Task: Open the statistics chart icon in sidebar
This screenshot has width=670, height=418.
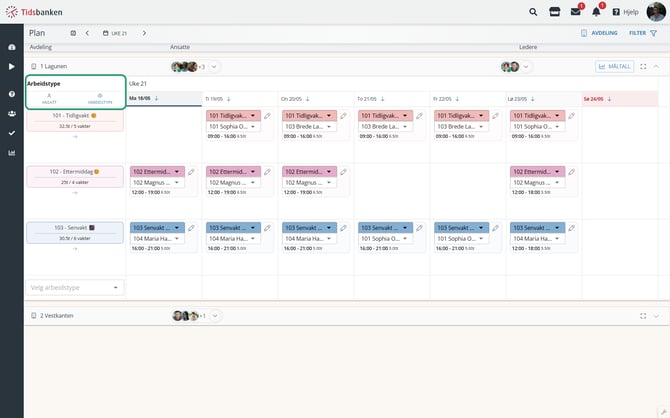Action: (12, 153)
